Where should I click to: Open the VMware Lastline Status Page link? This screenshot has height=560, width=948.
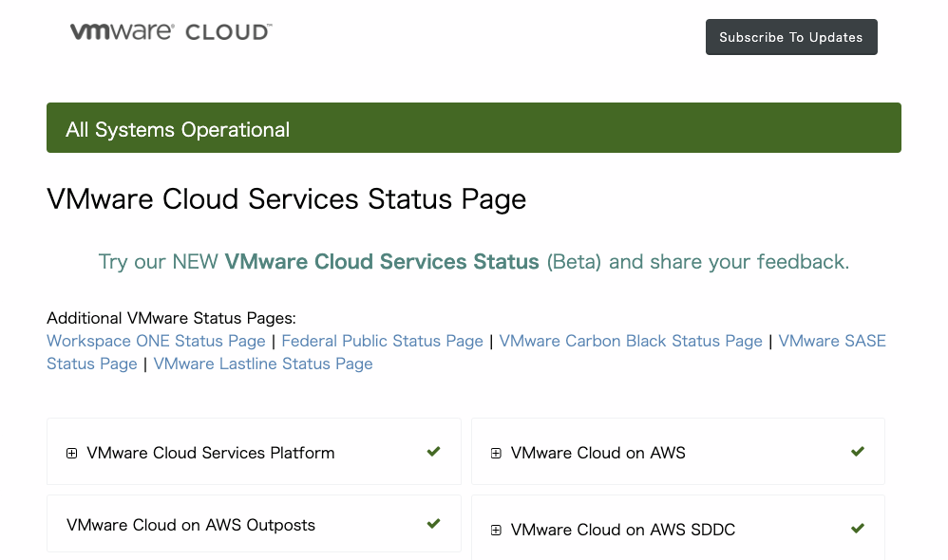tap(263, 364)
